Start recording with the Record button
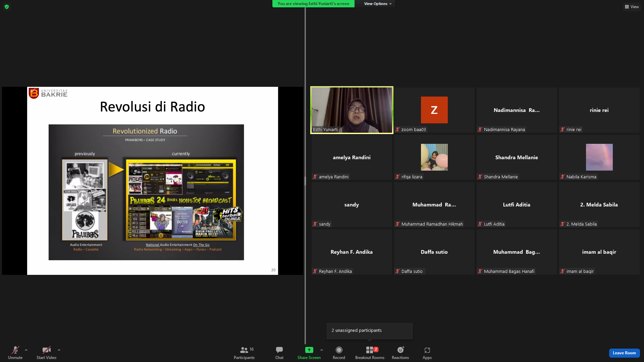This screenshot has height=362, width=644. pyautogui.click(x=339, y=353)
